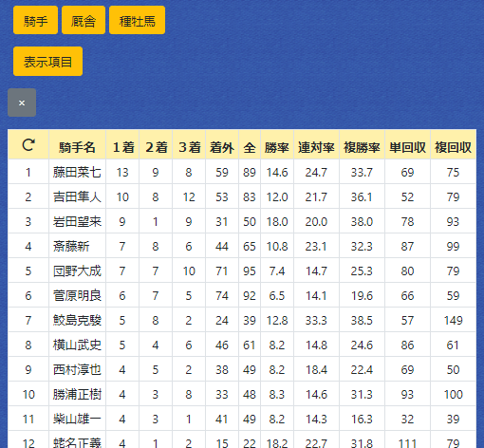484x448 pixels.
Task: Click 連対率 20.0 in 岩田望来 row
Action: [x=316, y=222]
